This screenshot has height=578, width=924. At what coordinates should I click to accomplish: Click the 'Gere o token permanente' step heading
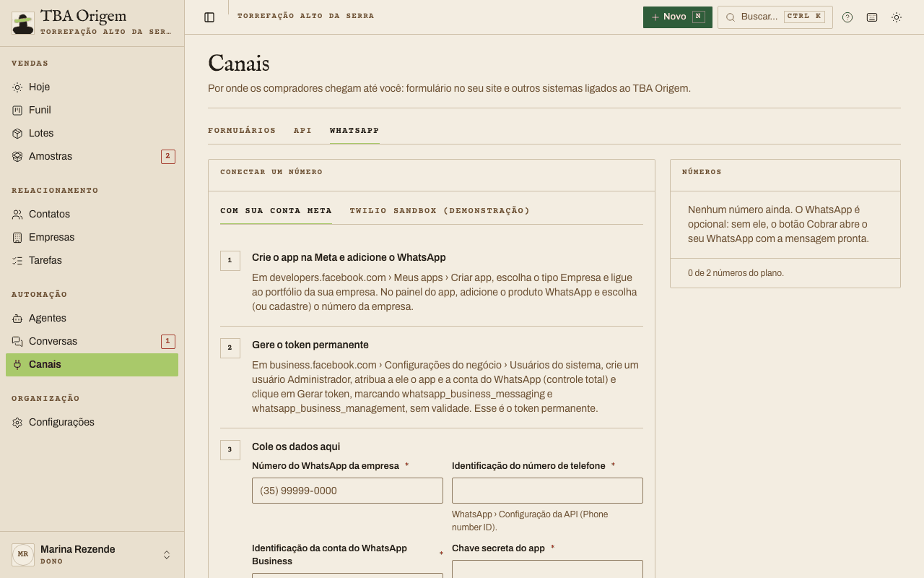pos(310,345)
